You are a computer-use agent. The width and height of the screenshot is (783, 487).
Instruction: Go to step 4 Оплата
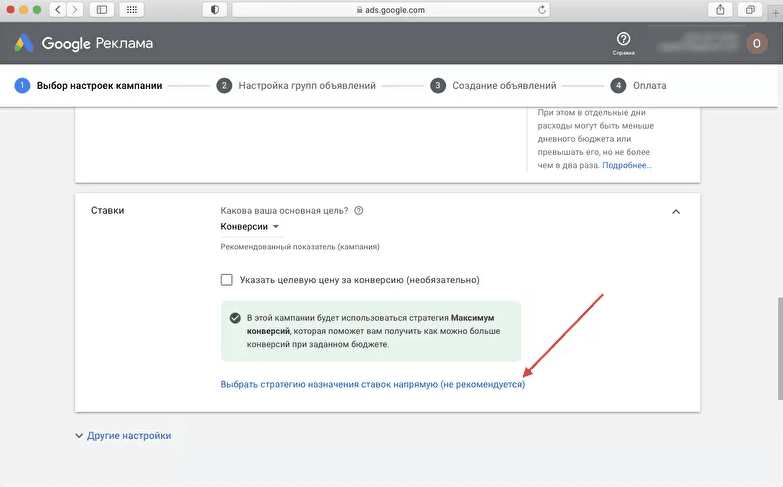pos(639,85)
